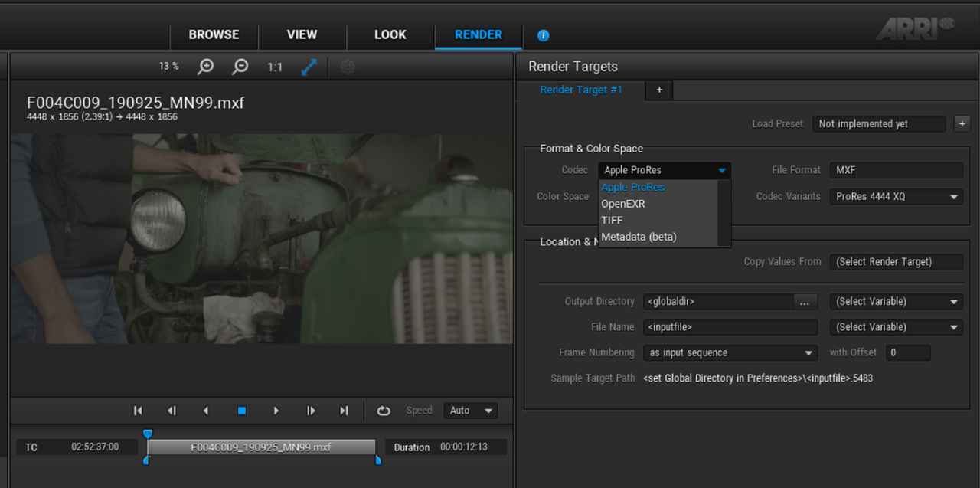Image resolution: width=980 pixels, height=488 pixels.
Task: Jump to the last frame of the clip
Action: 345,411
